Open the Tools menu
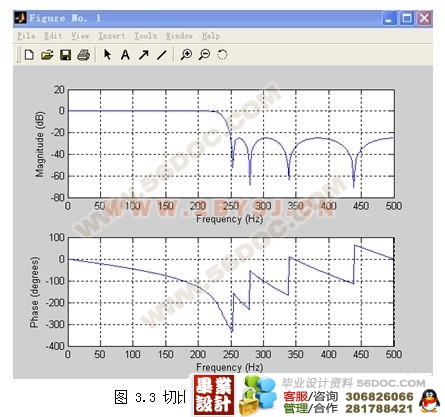This screenshot has height=417, width=445. (x=145, y=36)
